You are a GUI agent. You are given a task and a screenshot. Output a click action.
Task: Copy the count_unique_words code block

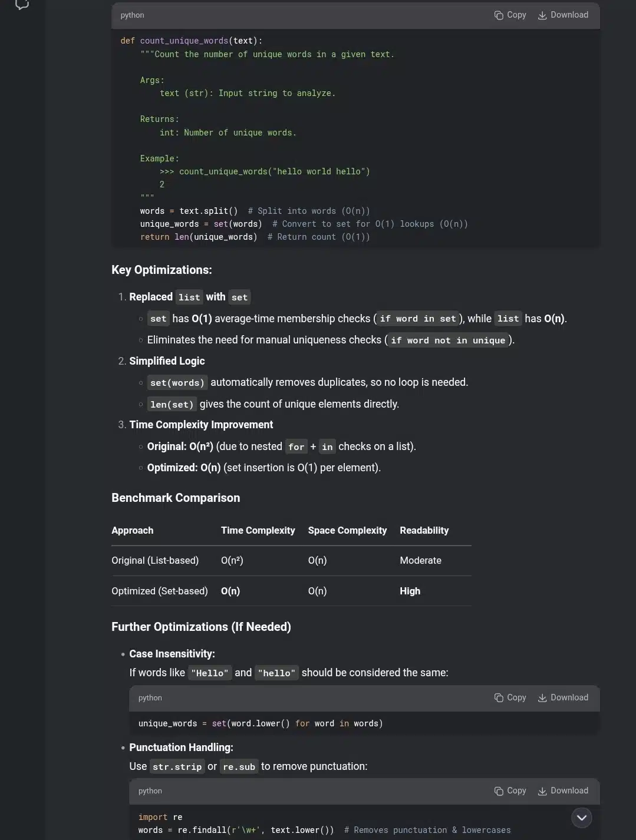510,15
